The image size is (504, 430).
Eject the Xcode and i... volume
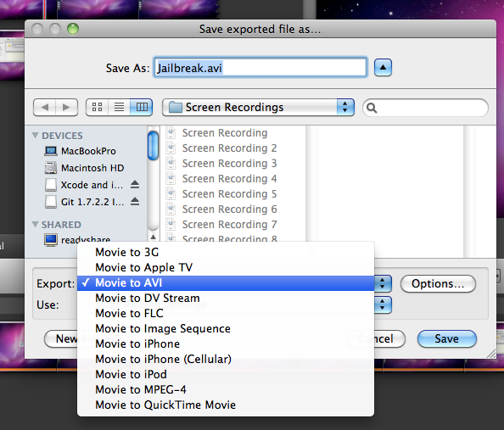pyautogui.click(x=135, y=185)
